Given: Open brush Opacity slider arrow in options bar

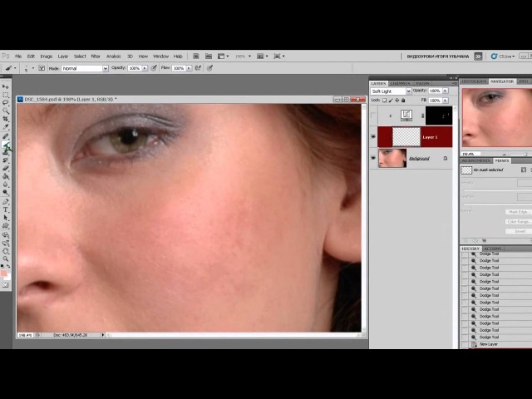Looking at the screenshot, I should [x=145, y=68].
